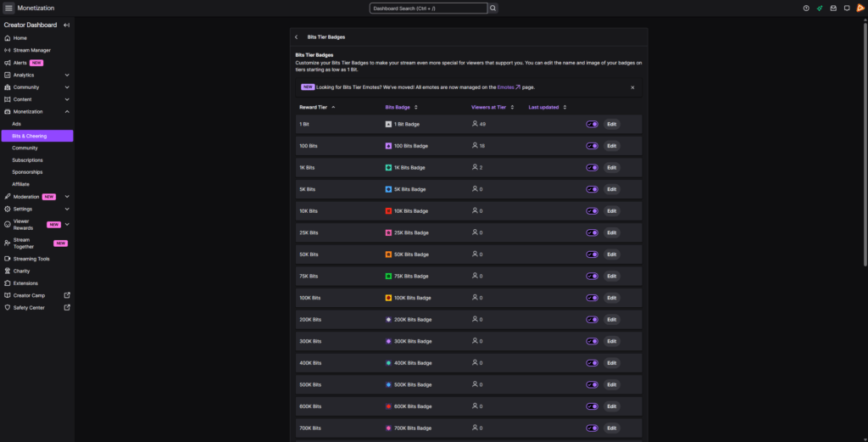Viewport: 868px width, 442px height.
Task: Open Subscriptions in the sidebar
Action: coord(27,159)
